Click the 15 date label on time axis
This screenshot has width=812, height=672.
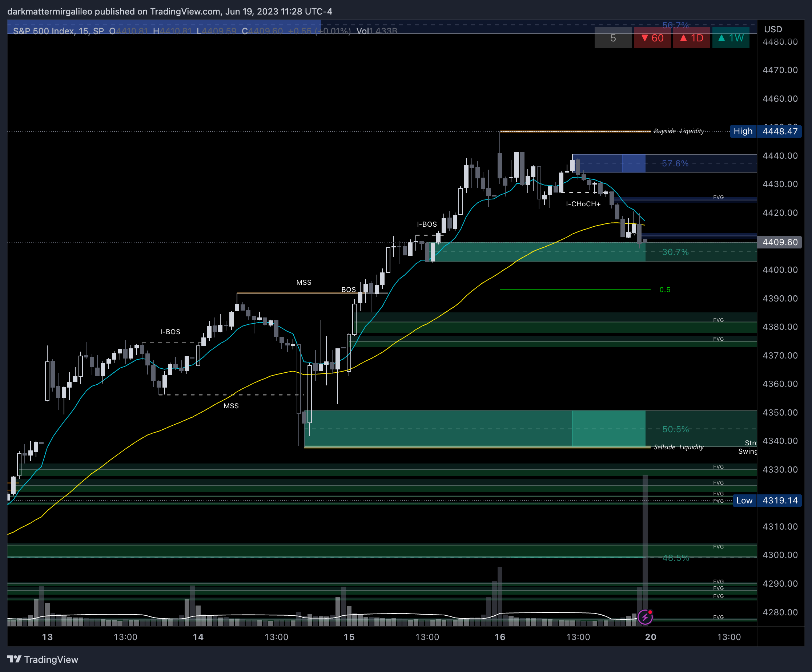(349, 637)
